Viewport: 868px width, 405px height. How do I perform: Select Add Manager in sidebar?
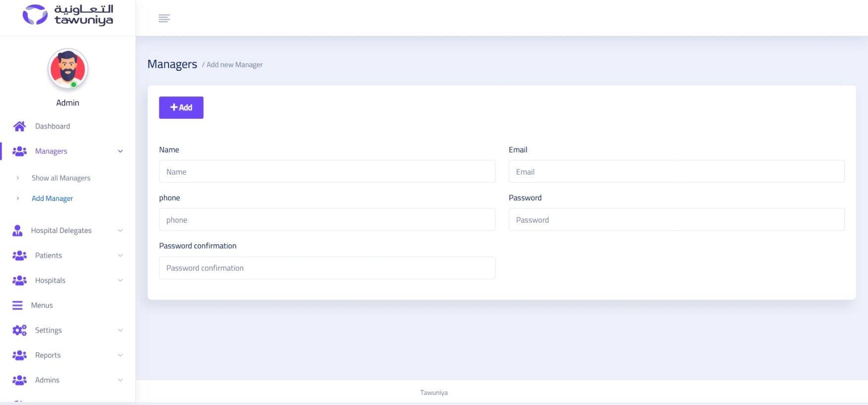click(52, 198)
